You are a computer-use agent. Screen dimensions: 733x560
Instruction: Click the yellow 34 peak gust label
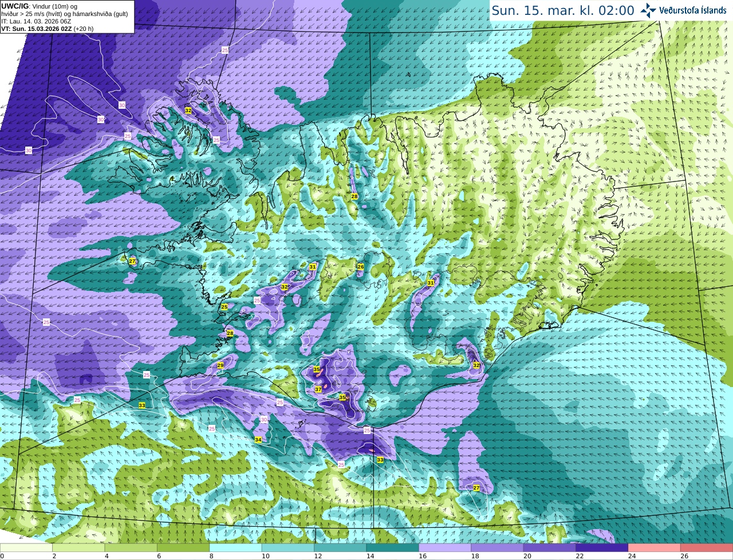258,440
